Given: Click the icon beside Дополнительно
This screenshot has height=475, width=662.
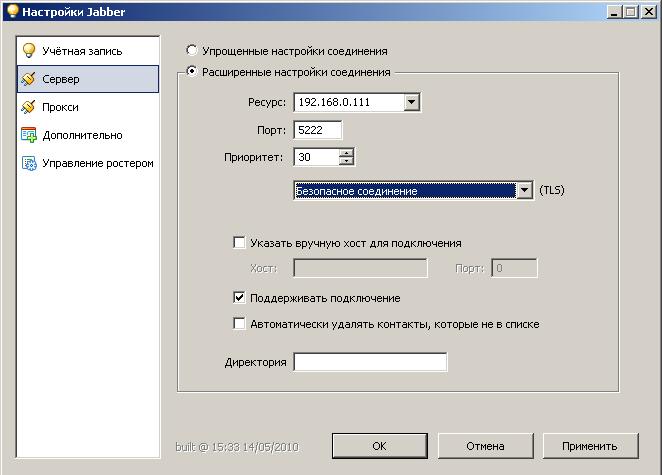Looking at the screenshot, I should (29, 135).
